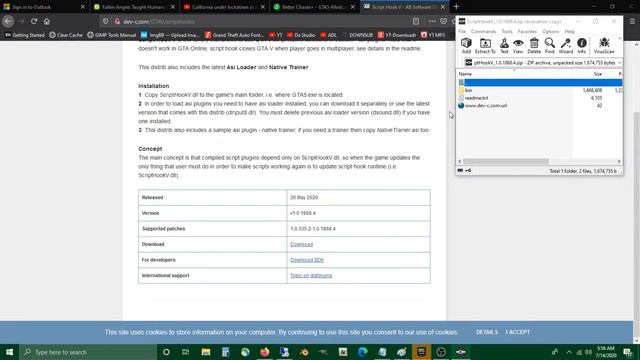The image size is (640, 360).
Task: Open WinRAR File menu
Action: (462, 31)
